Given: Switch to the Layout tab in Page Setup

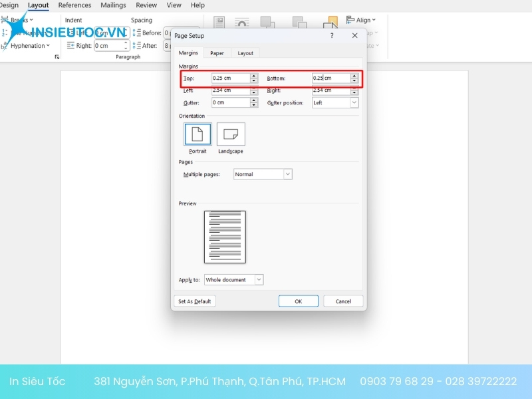Looking at the screenshot, I should [245, 53].
